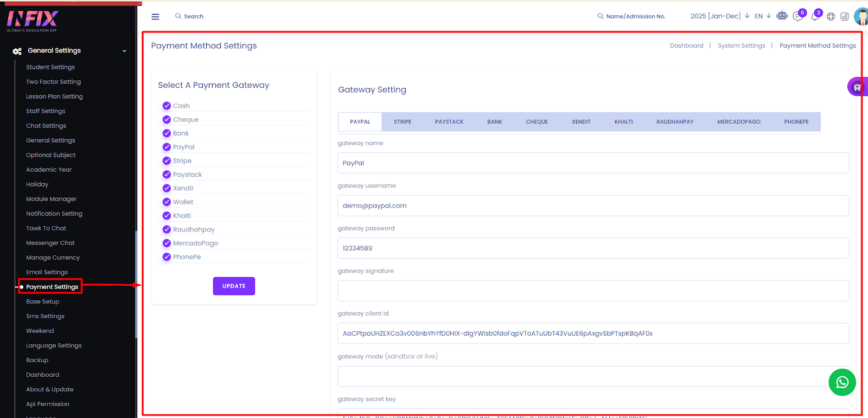Click the gateway username input field

[x=593, y=205]
